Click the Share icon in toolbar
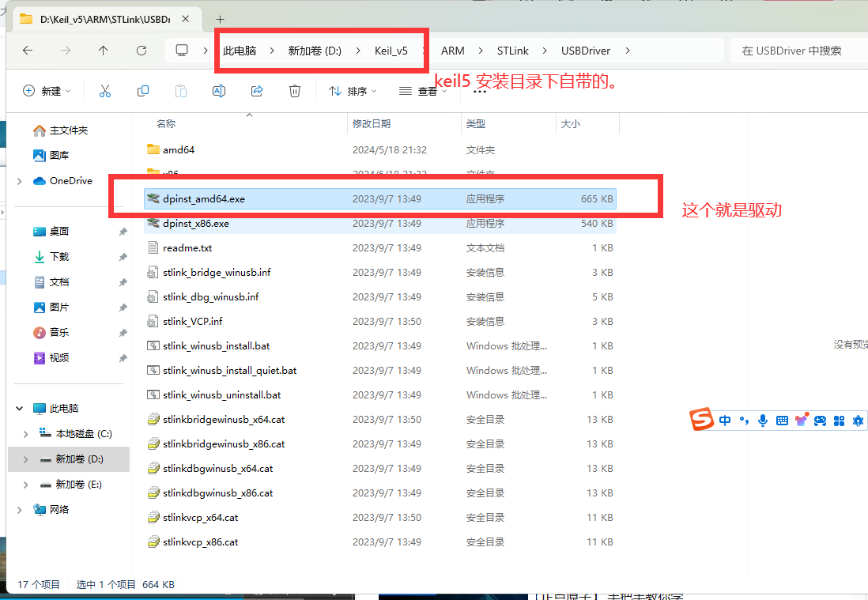Screen dimensions: 868x600 point(257,91)
